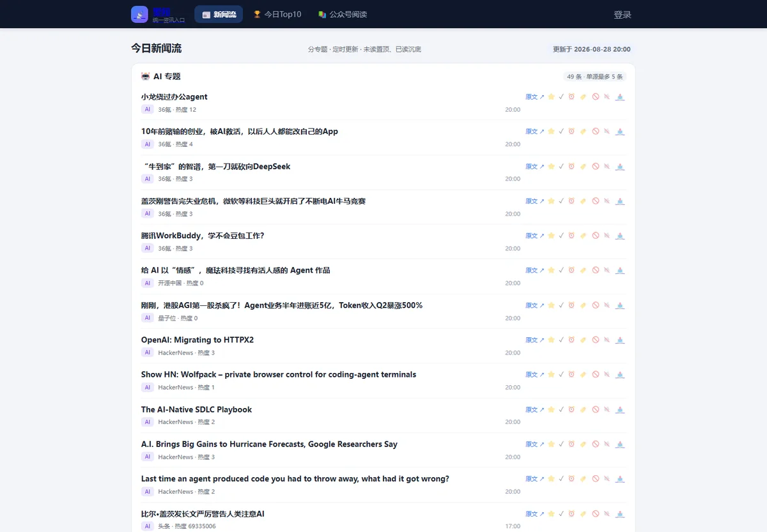The height and width of the screenshot is (532, 767).
Task: Click the AI 专题 section heading
Action: 161,76
